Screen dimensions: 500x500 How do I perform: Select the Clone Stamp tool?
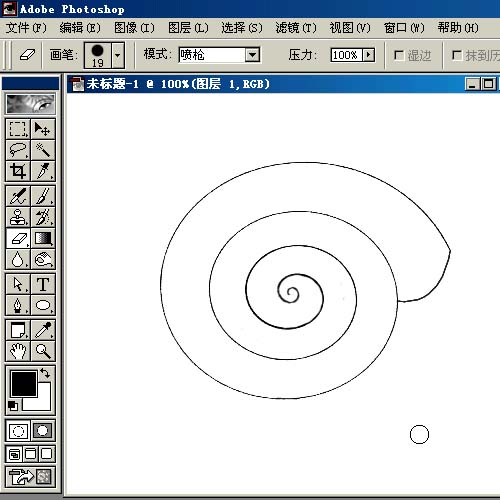pos(18,217)
